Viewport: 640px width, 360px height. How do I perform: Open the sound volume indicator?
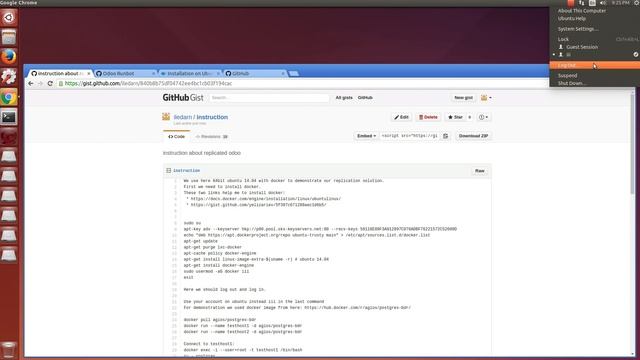(x=603, y=3)
